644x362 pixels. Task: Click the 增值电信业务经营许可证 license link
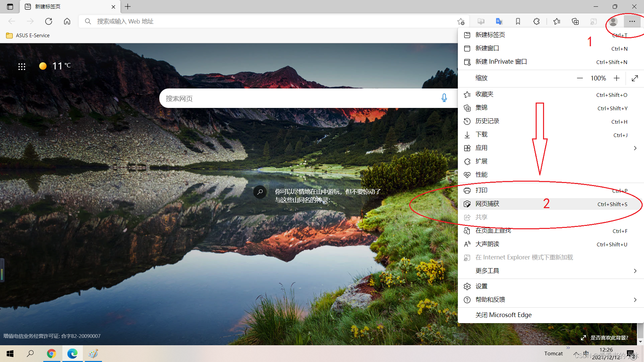pyautogui.click(x=52, y=336)
